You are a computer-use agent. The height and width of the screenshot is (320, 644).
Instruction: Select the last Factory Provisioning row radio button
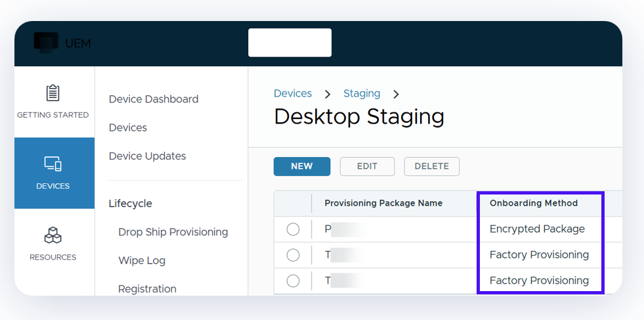click(x=293, y=281)
